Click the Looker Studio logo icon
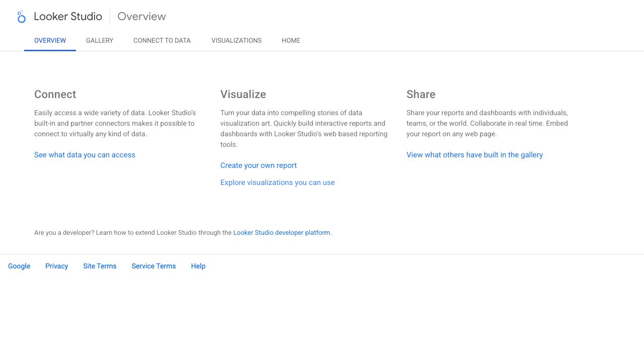 (x=21, y=17)
